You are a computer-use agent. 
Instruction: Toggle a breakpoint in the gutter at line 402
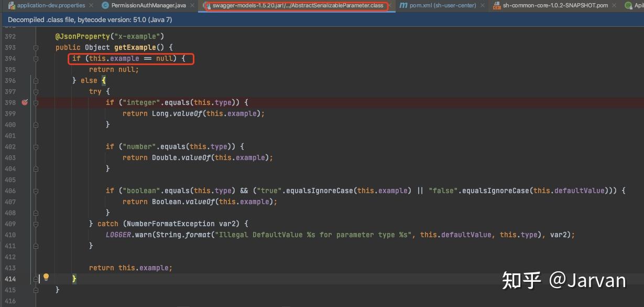24,146
